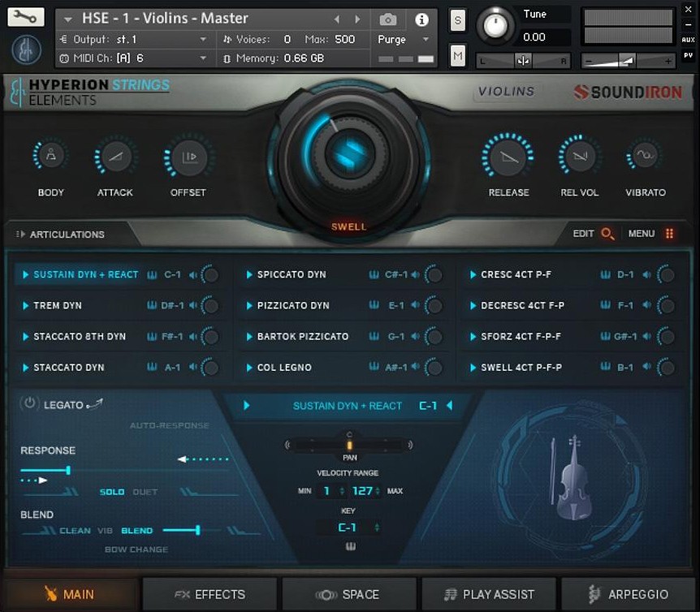700x612 pixels.
Task: Open the Edit magnifier icon
Action: pyautogui.click(x=607, y=233)
